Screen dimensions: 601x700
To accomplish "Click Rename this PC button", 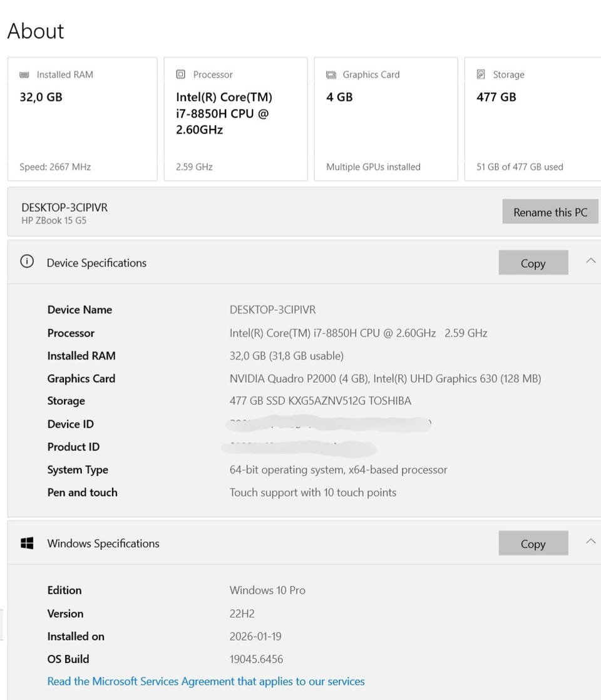I will [x=550, y=212].
